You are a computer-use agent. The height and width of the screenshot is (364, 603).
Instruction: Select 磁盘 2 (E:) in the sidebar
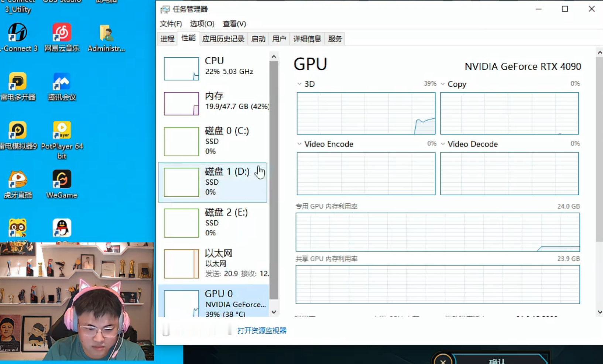[213, 223]
